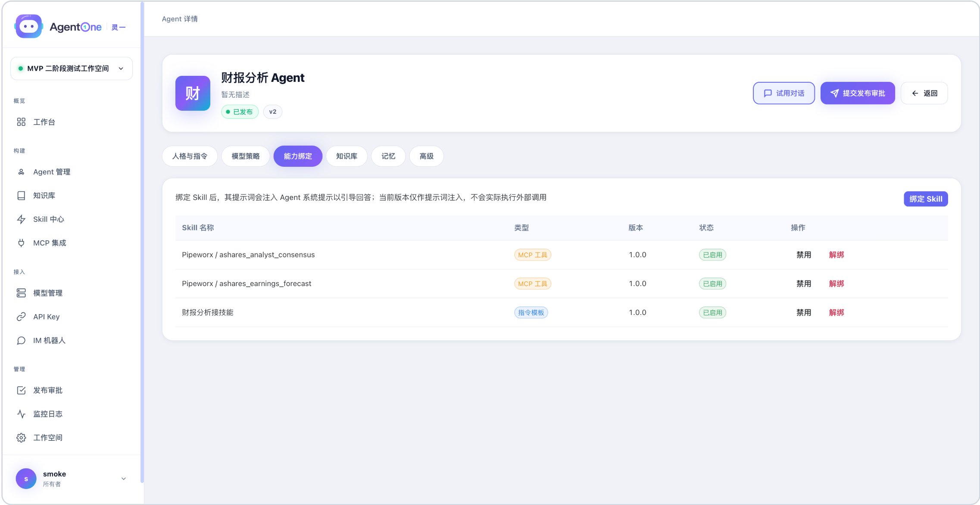980x505 pixels.
Task: Disable the ashares_earnings_forecast skill
Action: click(x=803, y=284)
